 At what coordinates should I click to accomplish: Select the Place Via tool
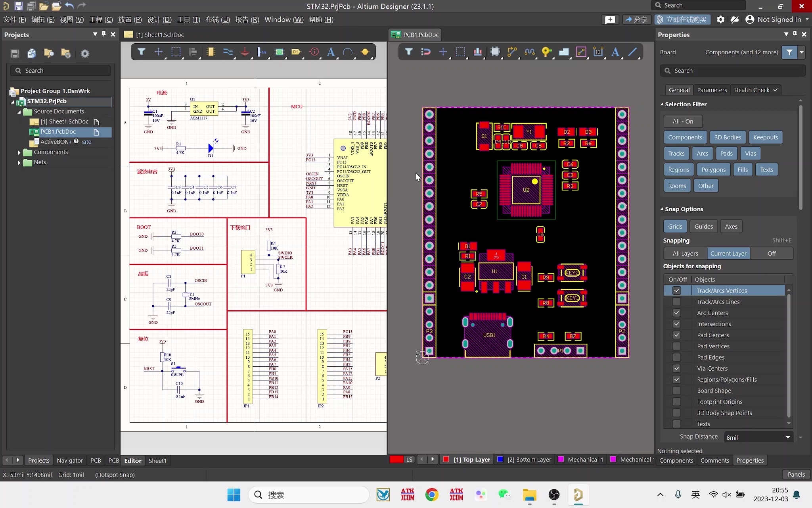click(x=546, y=52)
